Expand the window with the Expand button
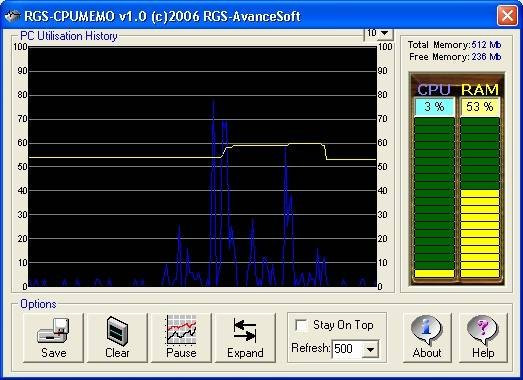This screenshot has height=380, width=523. click(x=245, y=338)
